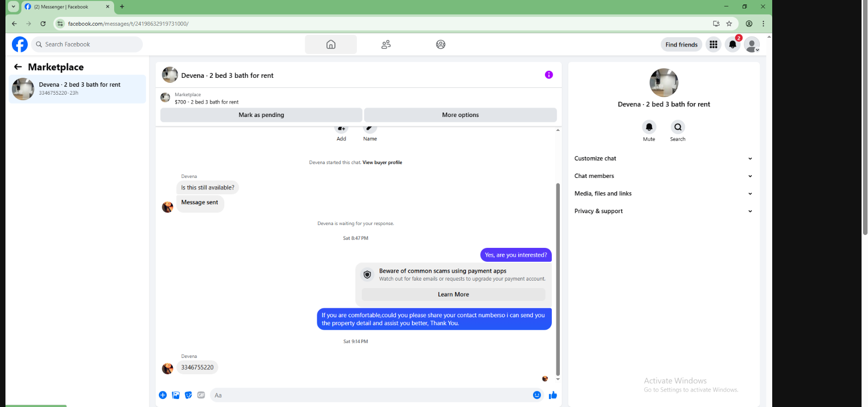The width and height of the screenshot is (868, 407).
Task: Click the 3346755220 message bubble
Action: point(197,367)
